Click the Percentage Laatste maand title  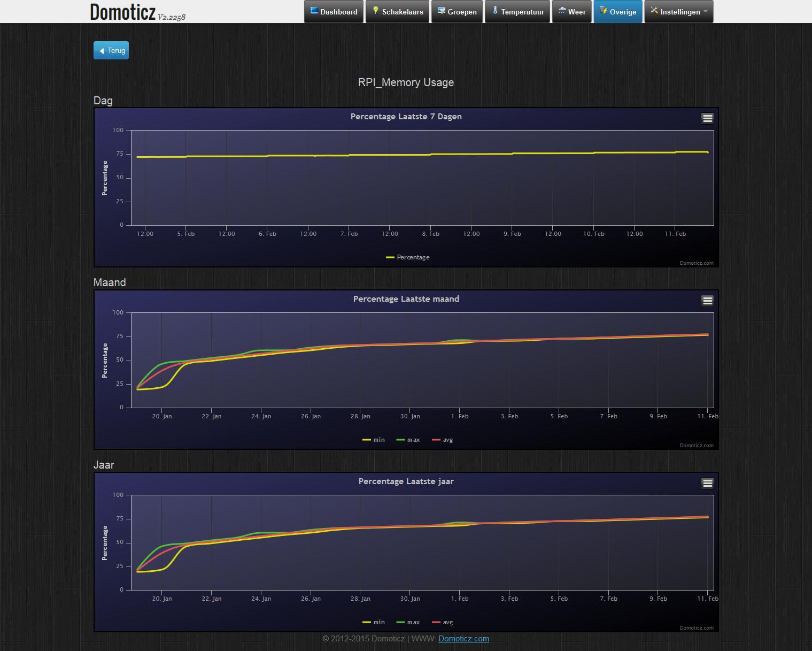406,299
